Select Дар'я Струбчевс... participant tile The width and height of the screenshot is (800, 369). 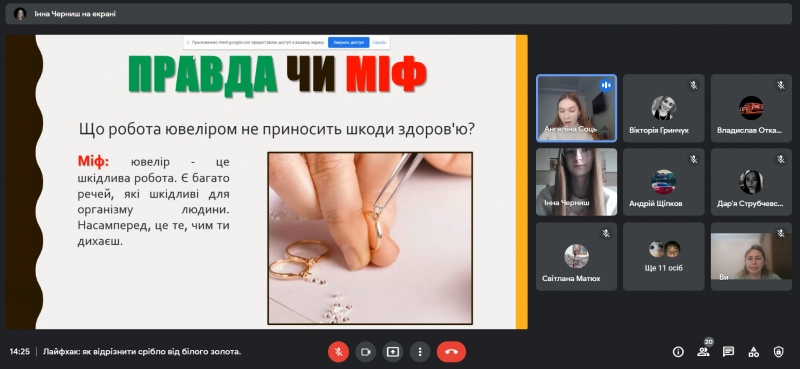tap(751, 182)
